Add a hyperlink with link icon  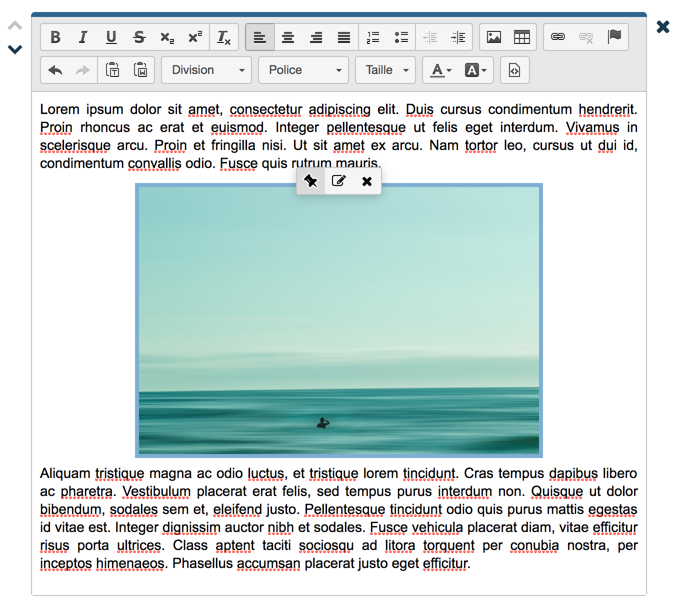[558, 37]
